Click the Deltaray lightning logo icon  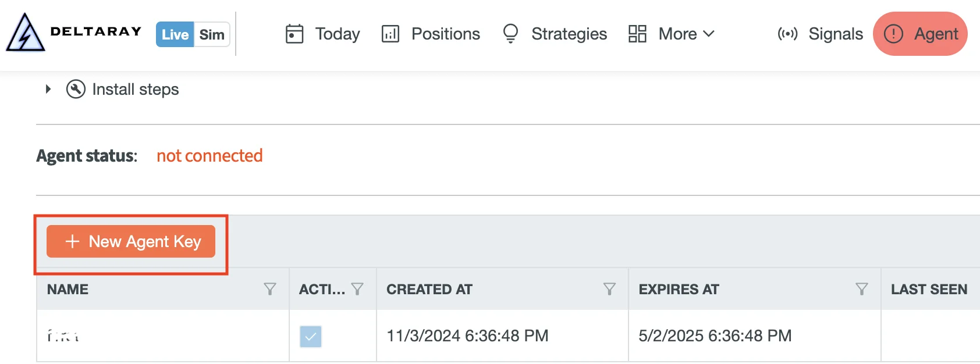click(x=25, y=34)
